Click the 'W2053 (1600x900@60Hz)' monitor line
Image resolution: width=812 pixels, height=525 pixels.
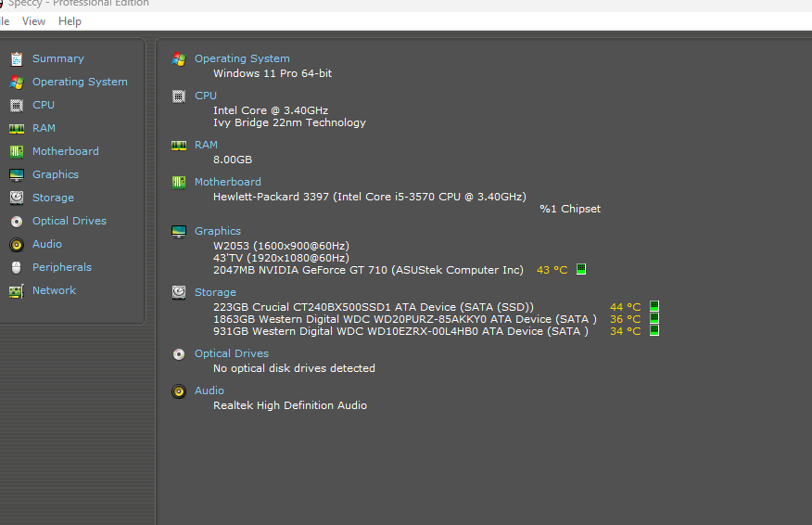281,246
